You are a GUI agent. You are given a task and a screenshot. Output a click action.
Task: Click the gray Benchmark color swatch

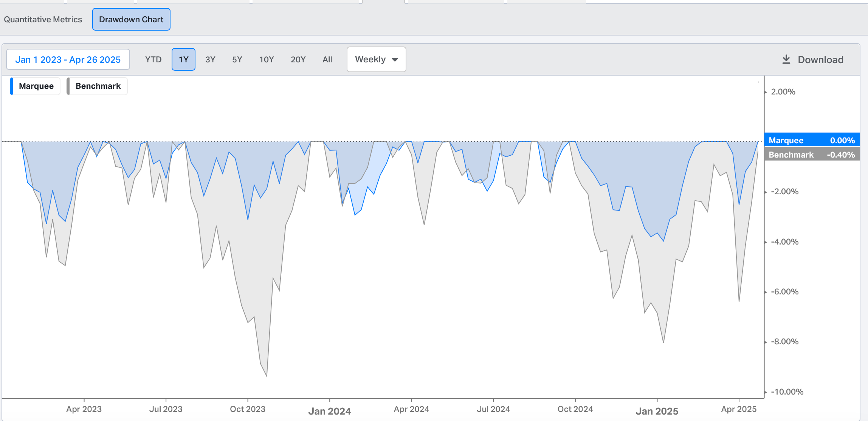coord(68,86)
